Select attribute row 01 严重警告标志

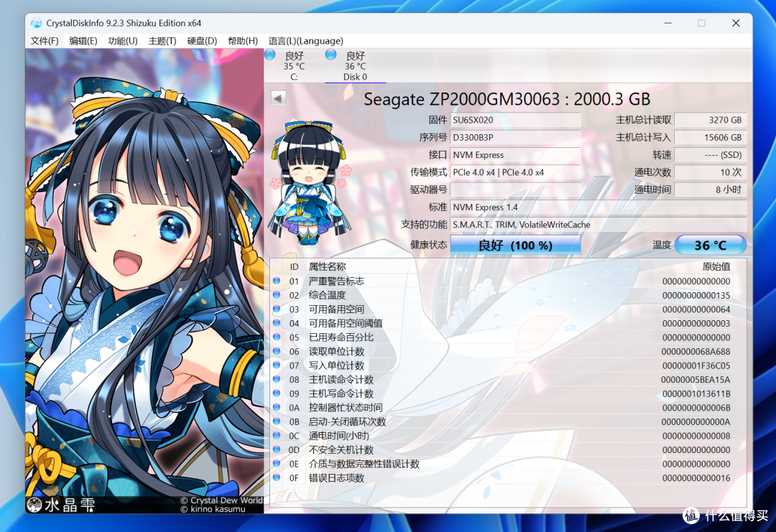point(502,281)
